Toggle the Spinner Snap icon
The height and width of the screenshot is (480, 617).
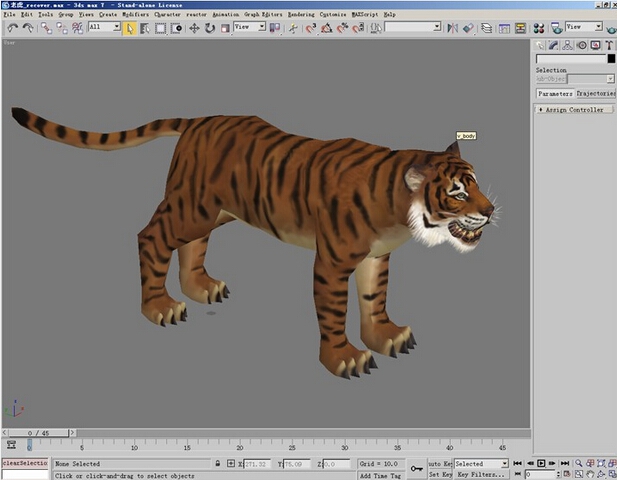click(358, 28)
